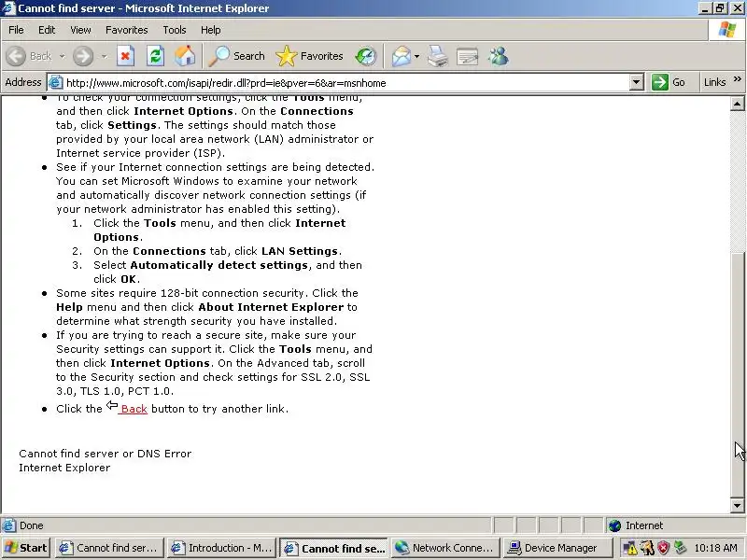Stop page loading with red X icon
747x560 pixels.
[125, 56]
